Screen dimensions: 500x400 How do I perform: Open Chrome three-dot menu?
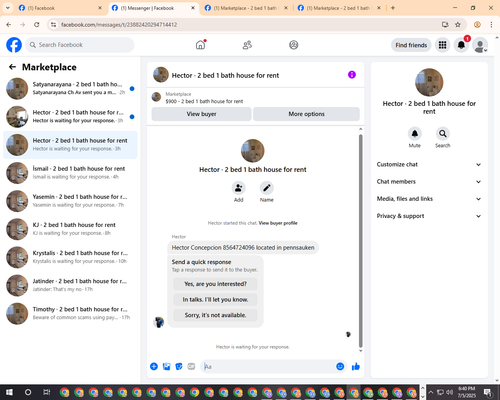coord(491,24)
